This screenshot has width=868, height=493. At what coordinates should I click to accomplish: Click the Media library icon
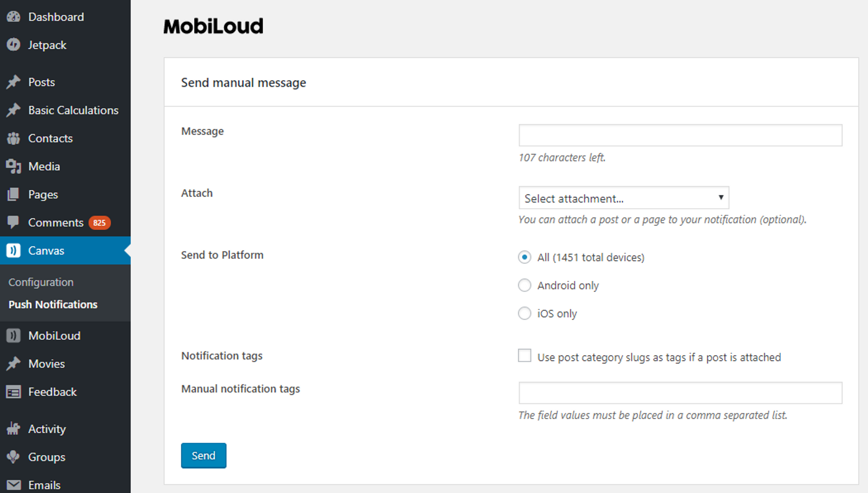click(13, 166)
